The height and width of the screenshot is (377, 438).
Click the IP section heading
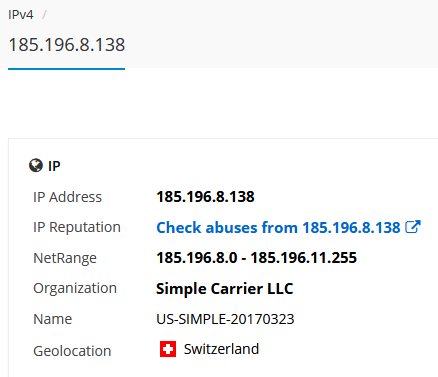coord(54,166)
